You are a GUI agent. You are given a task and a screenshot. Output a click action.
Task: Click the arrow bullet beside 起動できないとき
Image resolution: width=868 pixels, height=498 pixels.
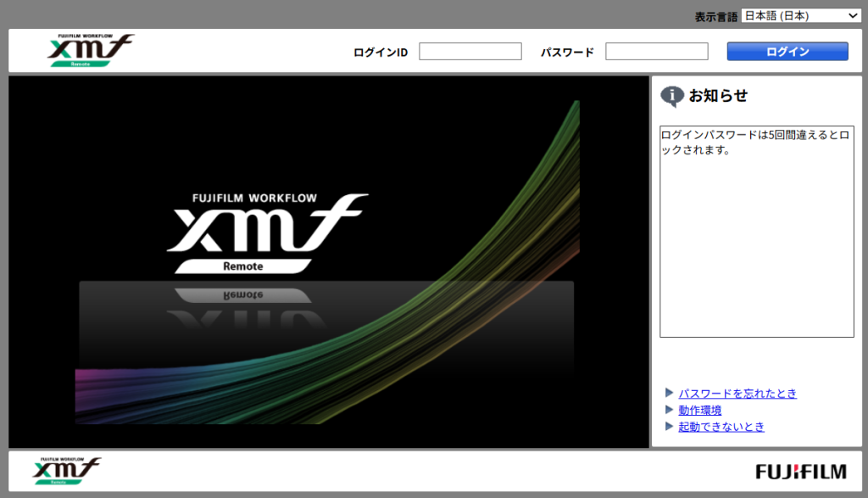click(669, 426)
